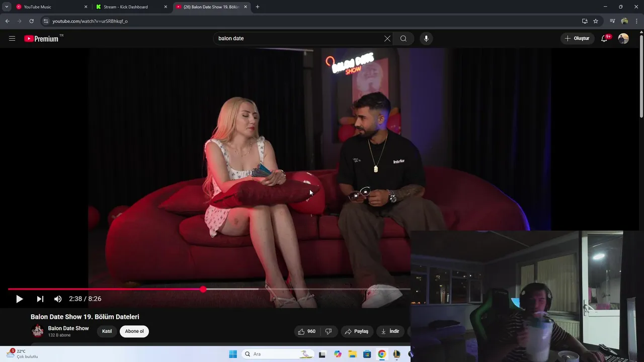The height and width of the screenshot is (362, 644).
Task: Select the Balon Date Show browser tab
Action: point(211,7)
